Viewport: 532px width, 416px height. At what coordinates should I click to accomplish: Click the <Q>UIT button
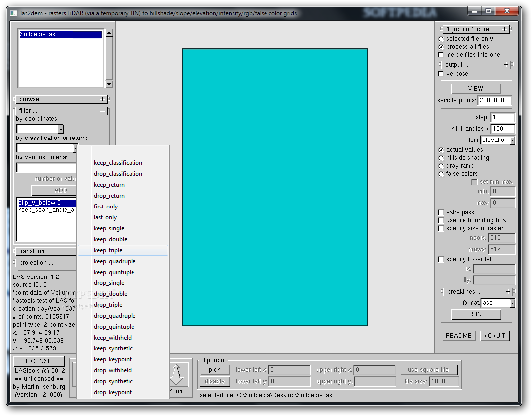coord(495,336)
